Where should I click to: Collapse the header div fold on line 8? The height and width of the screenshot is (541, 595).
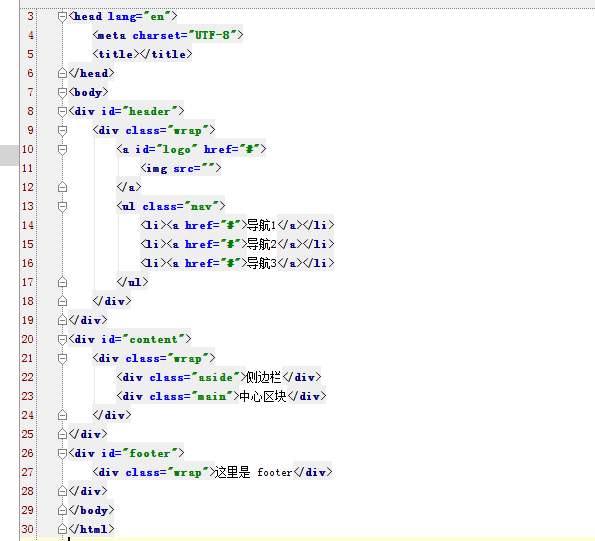point(63,111)
